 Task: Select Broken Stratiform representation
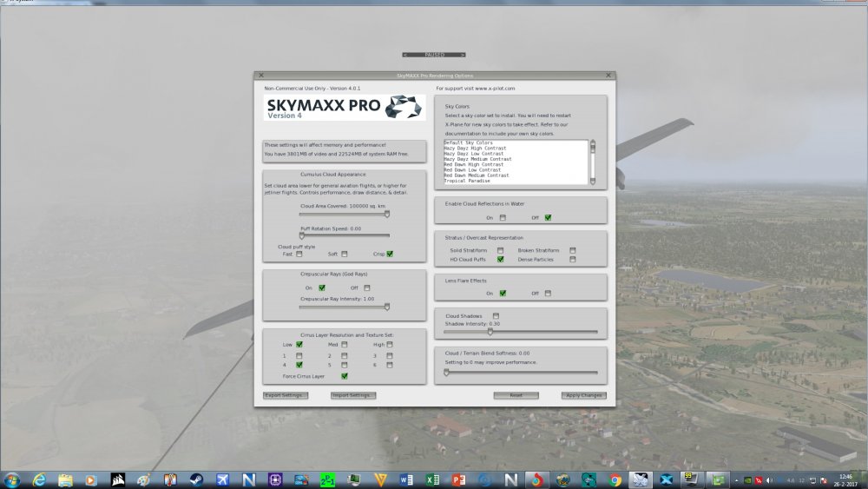click(x=572, y=250)
